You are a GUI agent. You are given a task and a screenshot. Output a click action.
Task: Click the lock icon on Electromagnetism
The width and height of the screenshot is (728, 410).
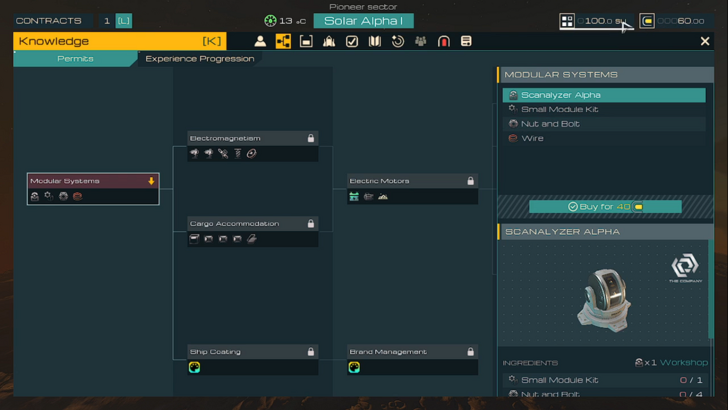click(311, 138)
